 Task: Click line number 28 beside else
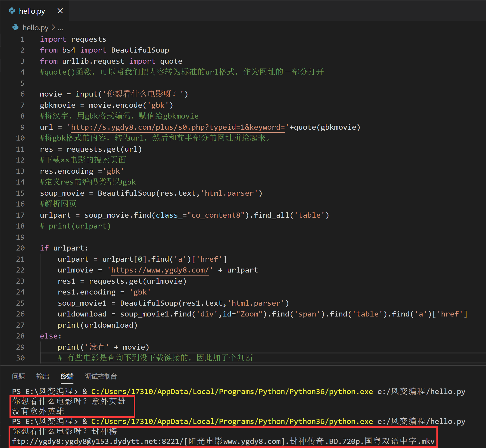click(20, 336)
